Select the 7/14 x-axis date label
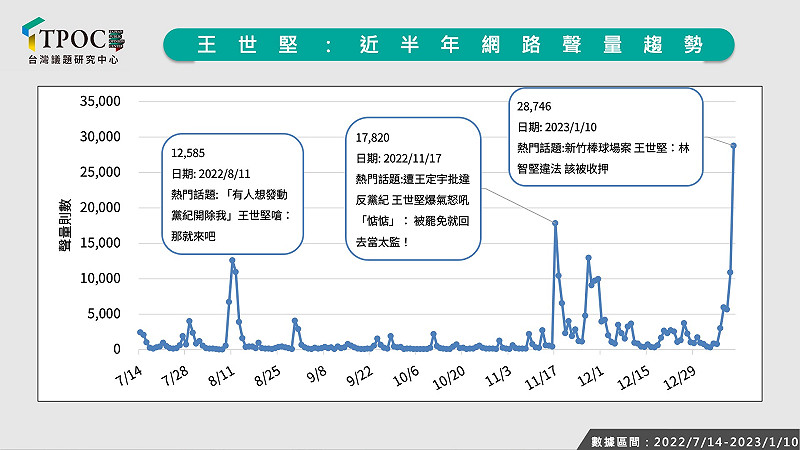This screenshot has width=800, height=450. click(130, 378)
